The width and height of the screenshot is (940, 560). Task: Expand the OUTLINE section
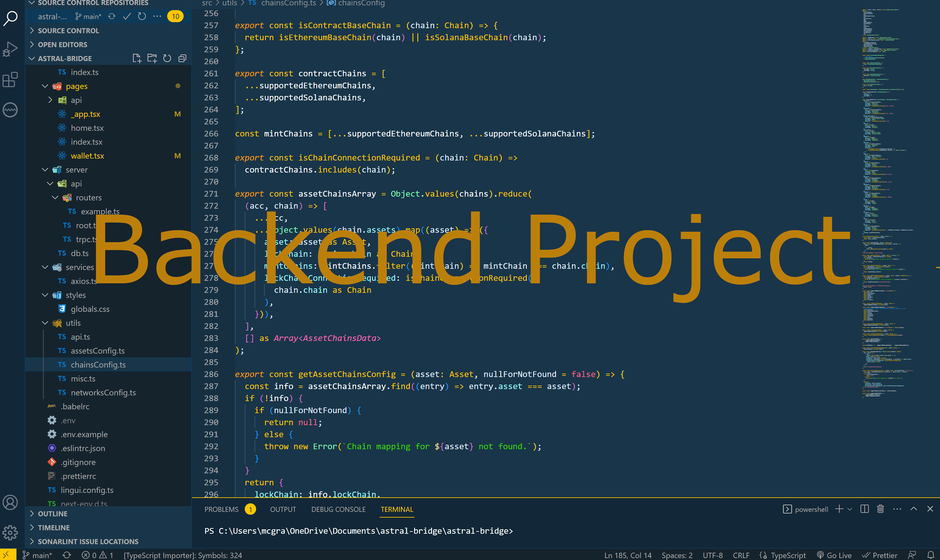[53, 513]
